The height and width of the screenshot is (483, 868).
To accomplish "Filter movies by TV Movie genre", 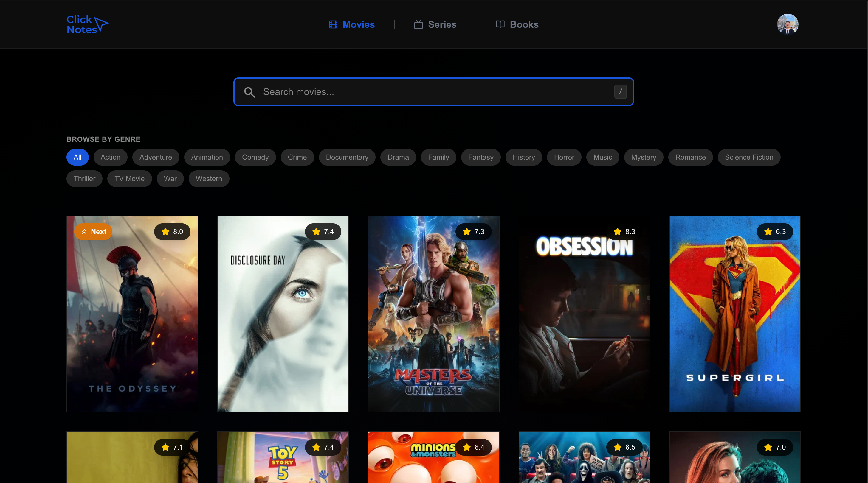I will click(129, 179).
